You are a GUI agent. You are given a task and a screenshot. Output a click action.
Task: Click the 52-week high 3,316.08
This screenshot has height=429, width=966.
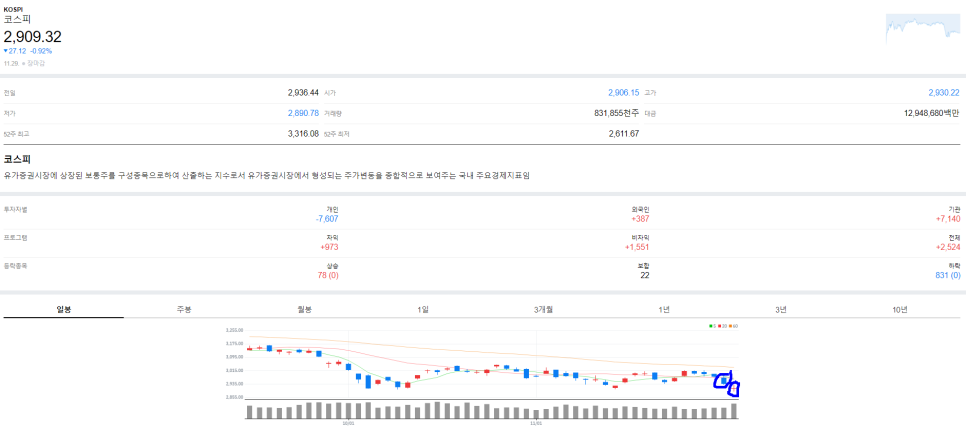point(303,134)
